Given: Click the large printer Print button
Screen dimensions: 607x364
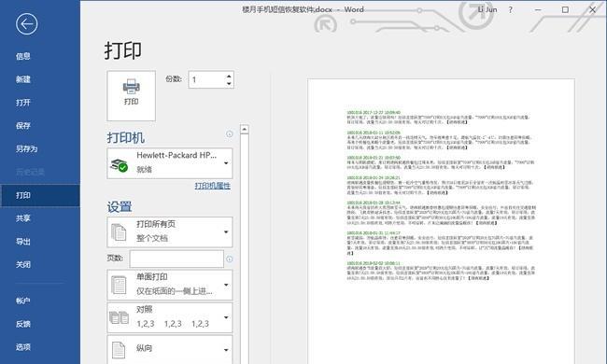Looking at the screenshot, I should (132, 95).
